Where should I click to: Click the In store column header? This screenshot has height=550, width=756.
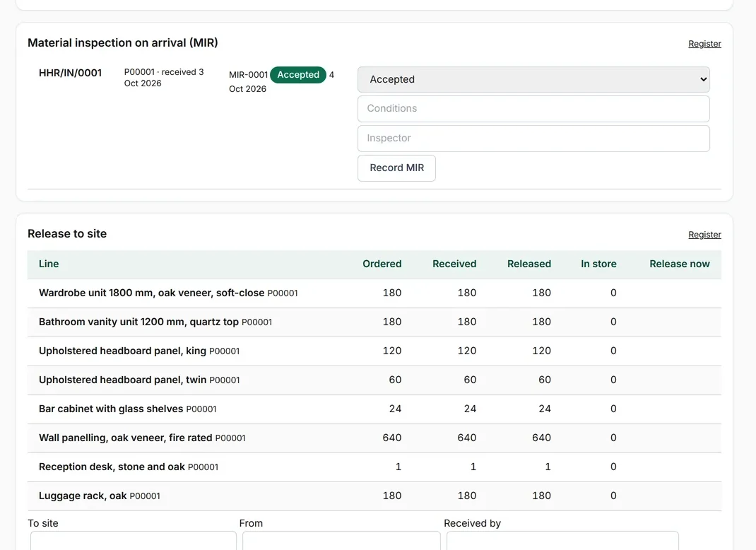click(598, 264)
